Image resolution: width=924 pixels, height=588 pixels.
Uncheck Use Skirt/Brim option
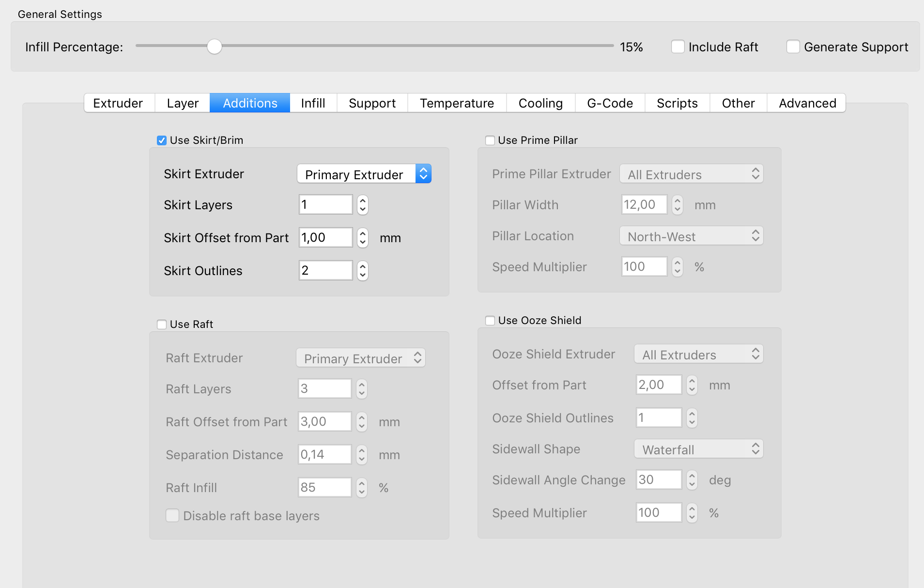(162, 140)
